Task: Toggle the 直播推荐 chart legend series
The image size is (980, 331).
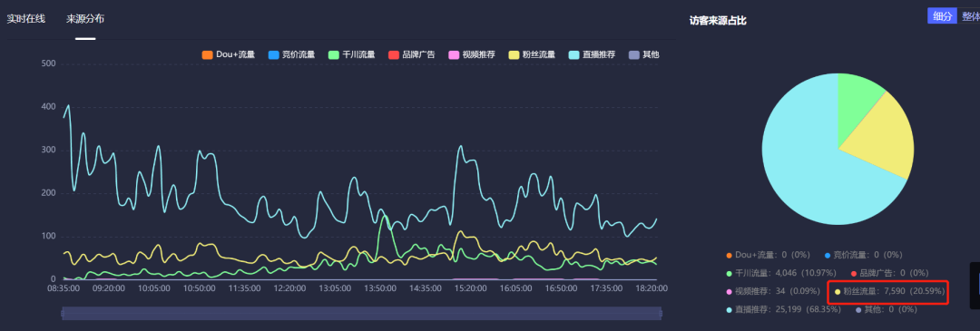Action: 592,55
